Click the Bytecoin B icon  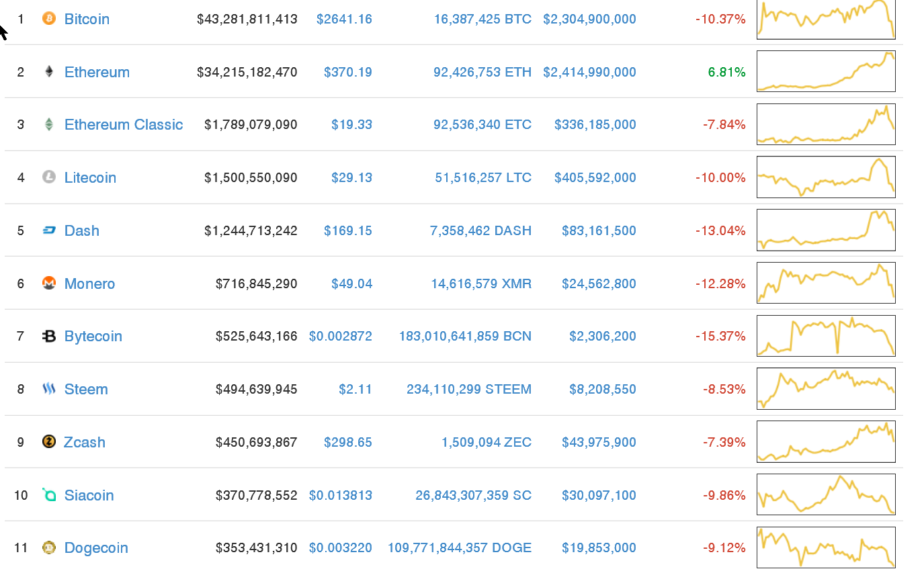[x=48, y=336]
